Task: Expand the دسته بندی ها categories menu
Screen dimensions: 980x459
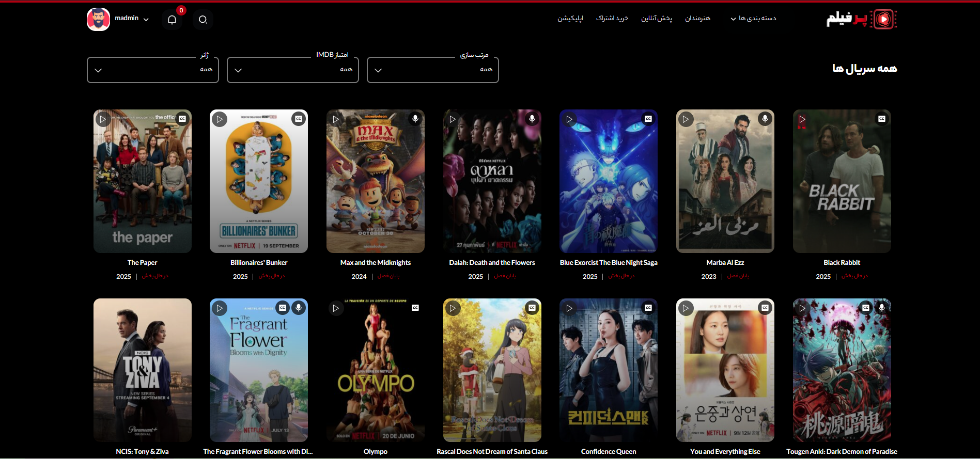Action: (x=753, y=19)
